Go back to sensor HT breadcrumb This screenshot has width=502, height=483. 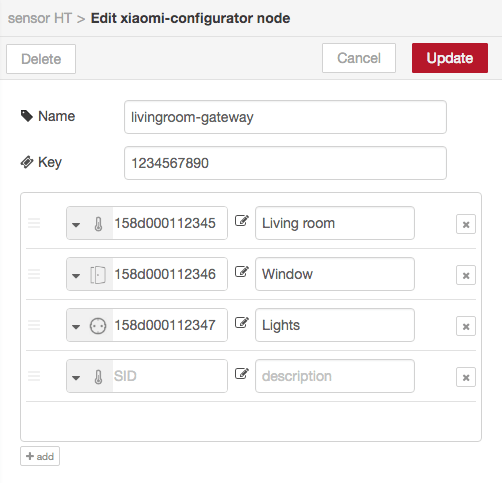(40, 18)
